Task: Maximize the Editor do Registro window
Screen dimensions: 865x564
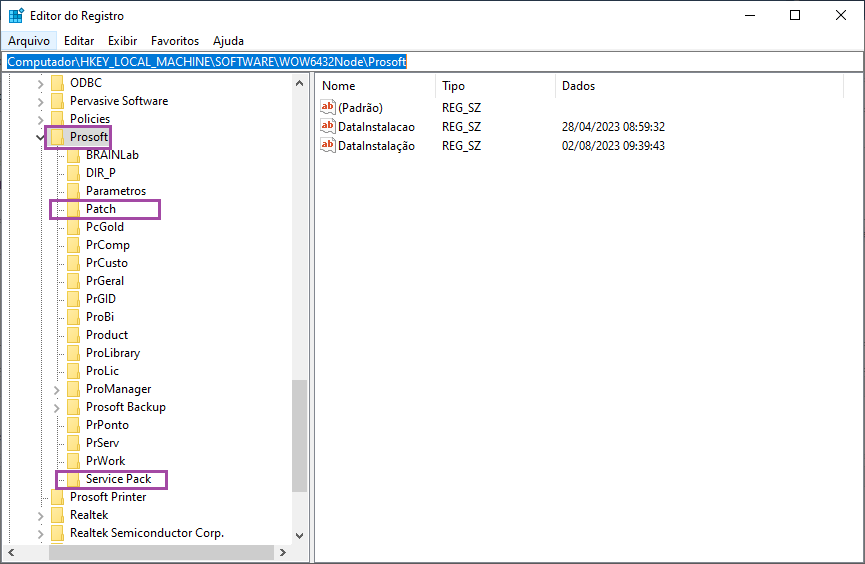Action: [795, 15]
